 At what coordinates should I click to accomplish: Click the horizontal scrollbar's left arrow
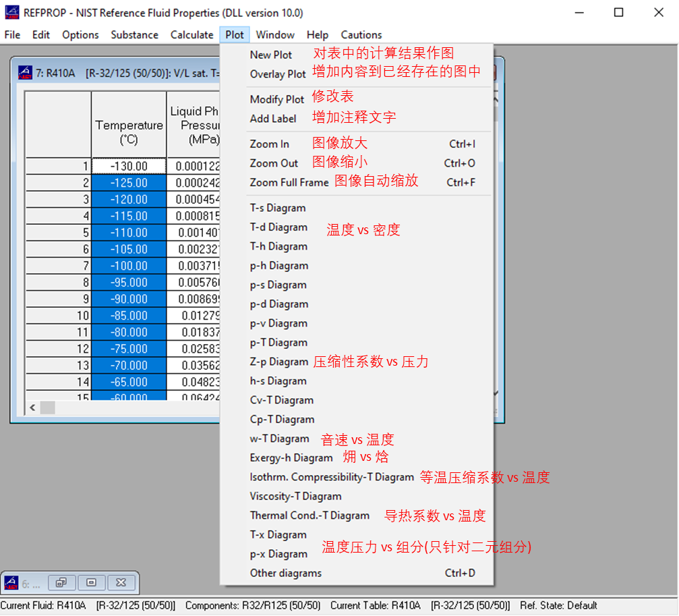[x=32, y=408]
